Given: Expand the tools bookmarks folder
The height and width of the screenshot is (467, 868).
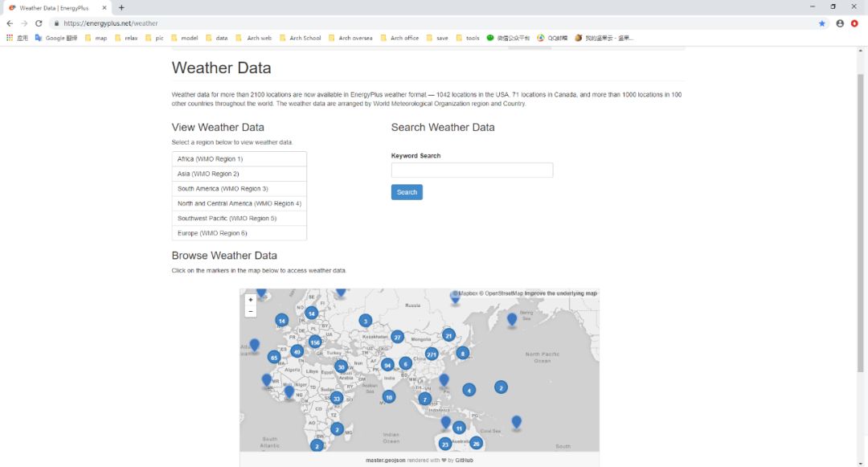Looking at the screenshot, I should click(x=468, y=38).
